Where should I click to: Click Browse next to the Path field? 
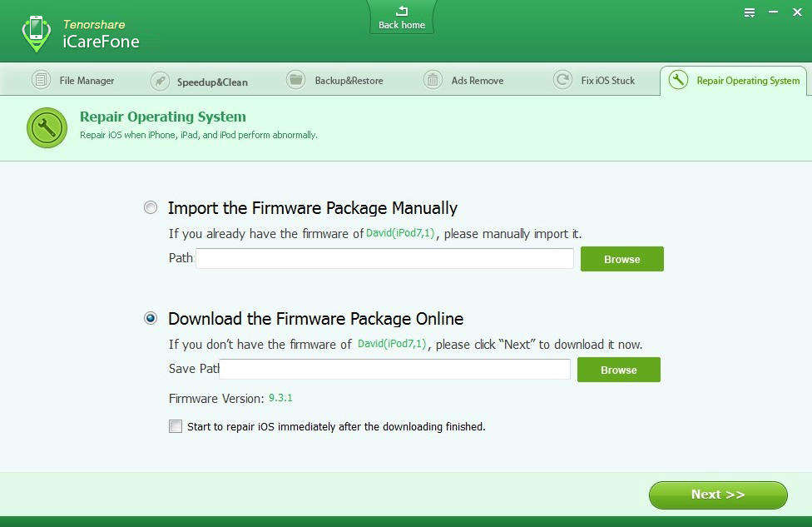622,259
